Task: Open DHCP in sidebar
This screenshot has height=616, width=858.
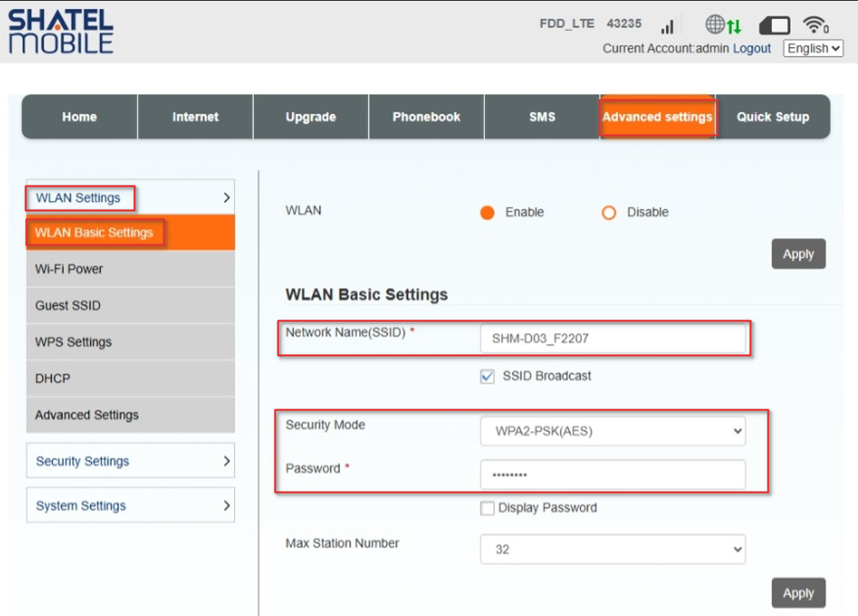Action: tap(130, 378)
